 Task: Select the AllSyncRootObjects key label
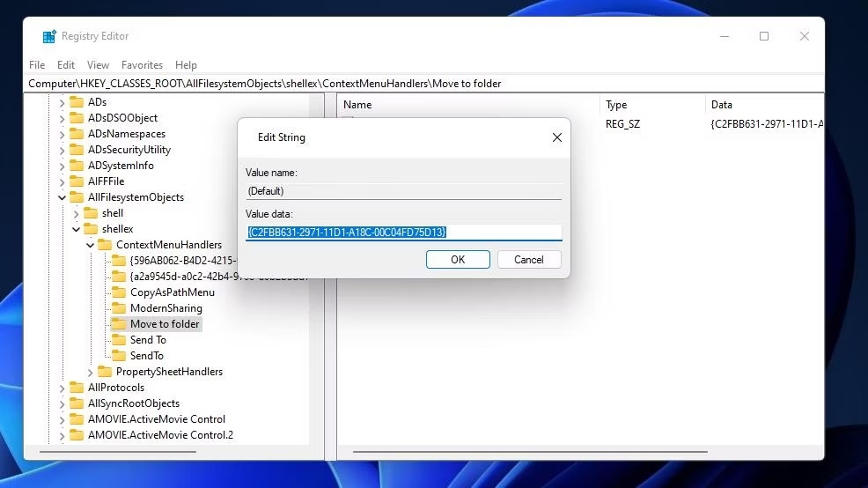pos(134,403)
